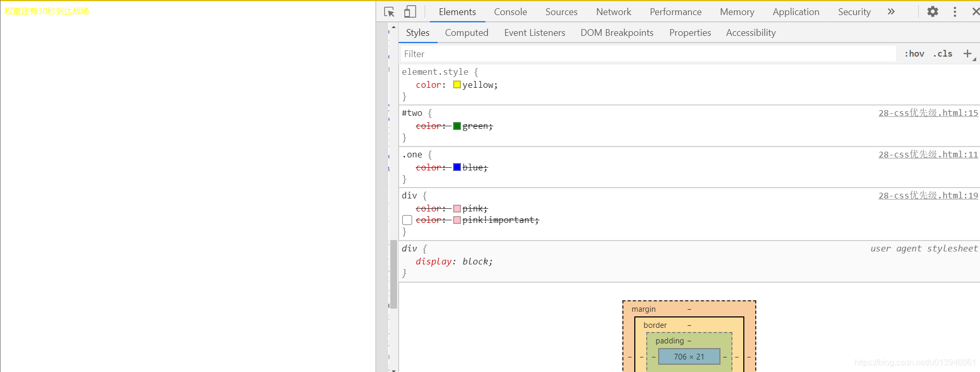Click the styles Filter input field
980x372 pixels.
tap(648, 54)
